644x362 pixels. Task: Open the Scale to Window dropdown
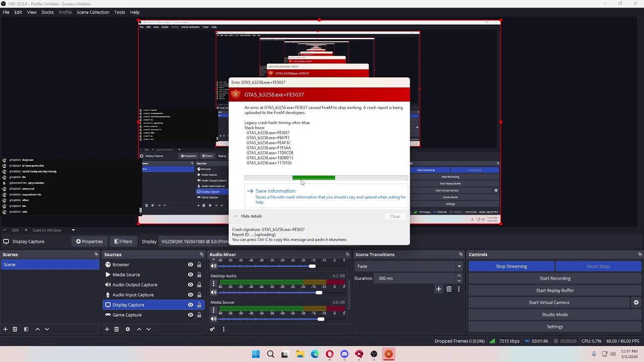coord(53,230)
